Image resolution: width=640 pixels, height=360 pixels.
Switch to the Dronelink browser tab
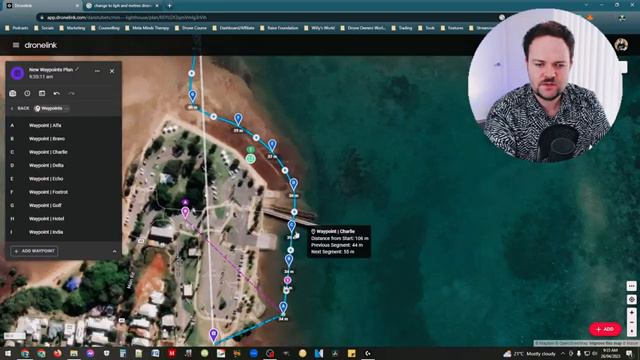41,6
